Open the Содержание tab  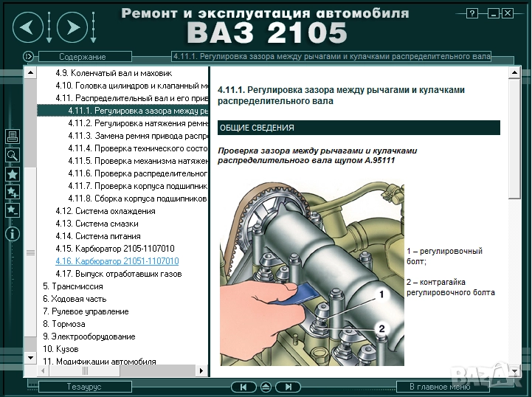[82, 57]
